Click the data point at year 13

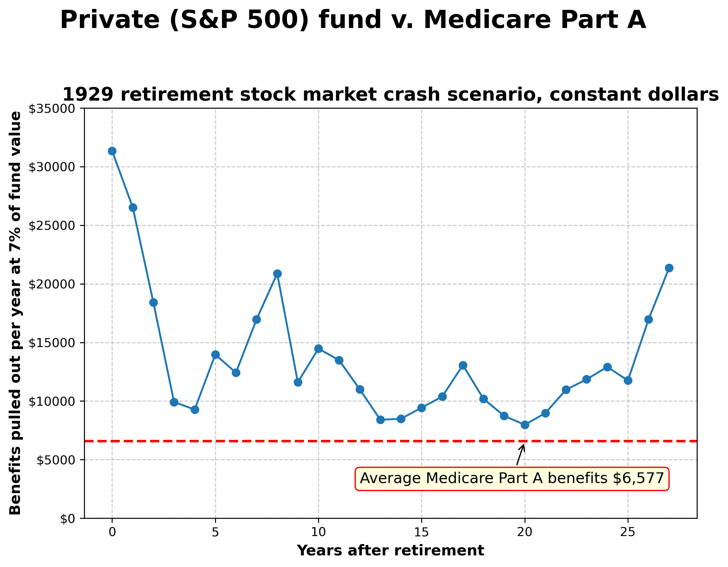(x=380, y=420)
